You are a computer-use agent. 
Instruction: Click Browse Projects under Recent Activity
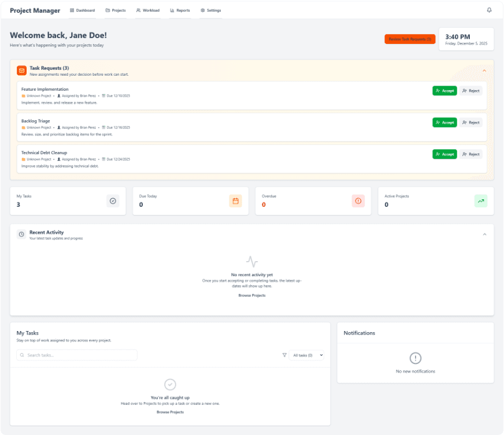(x=251, y=295)
